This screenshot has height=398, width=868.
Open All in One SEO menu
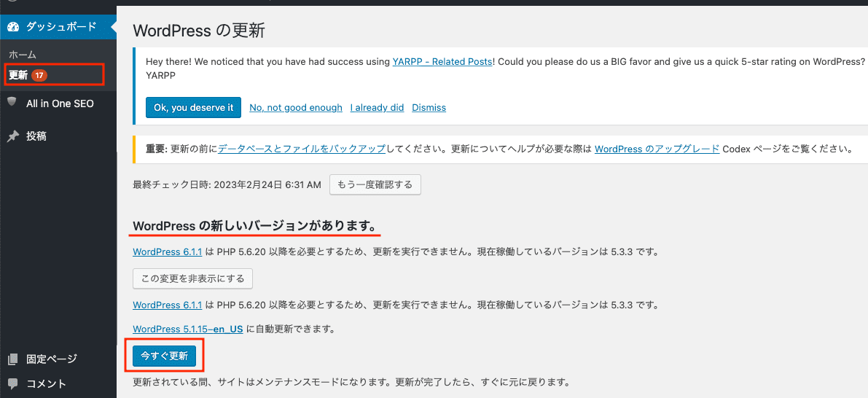[x=58, y=103]
